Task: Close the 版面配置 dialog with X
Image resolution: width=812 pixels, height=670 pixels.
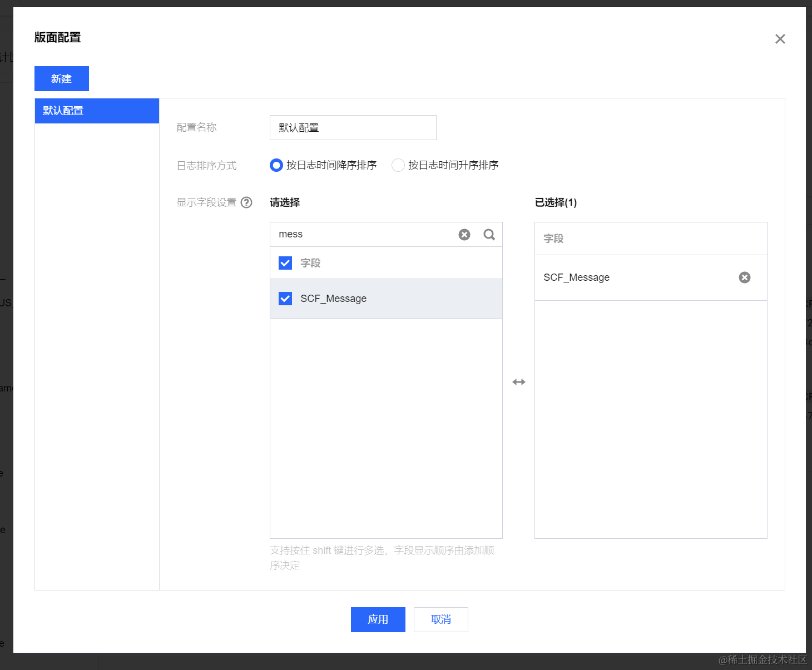Action: click(780, 39)
